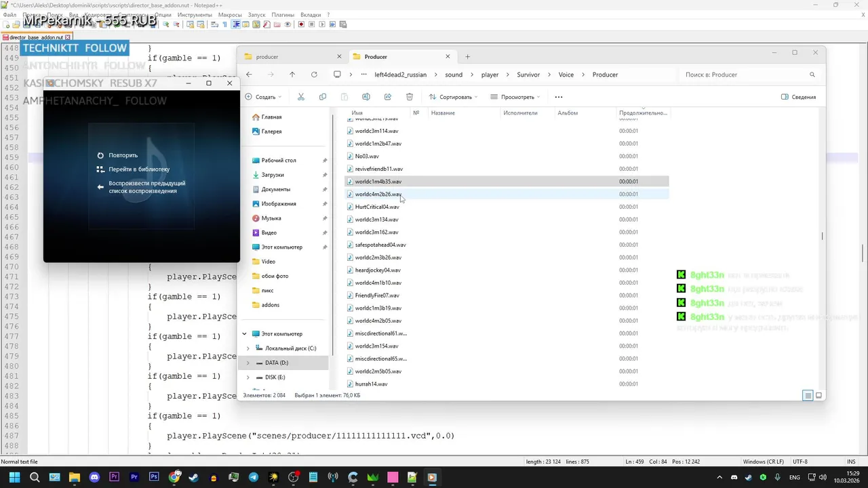
Task: Click the Rename icon in Explorer toolbar
Action: (366, 97)
